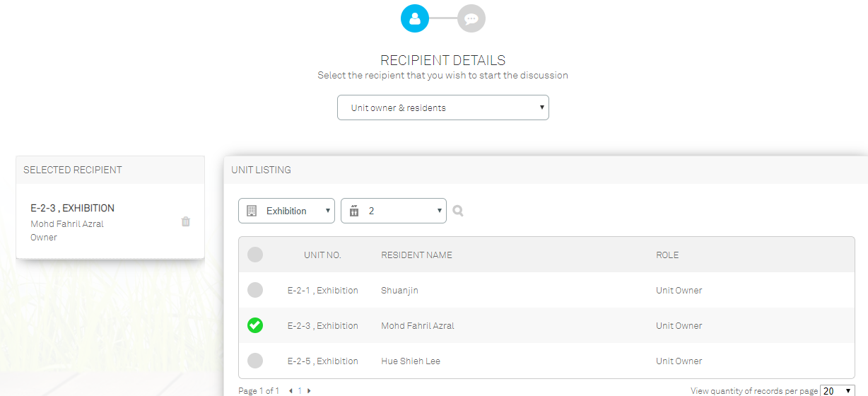868x396 pixels.
Task: Click the discussion step chat bubble icon
Action: pos(471,18)
